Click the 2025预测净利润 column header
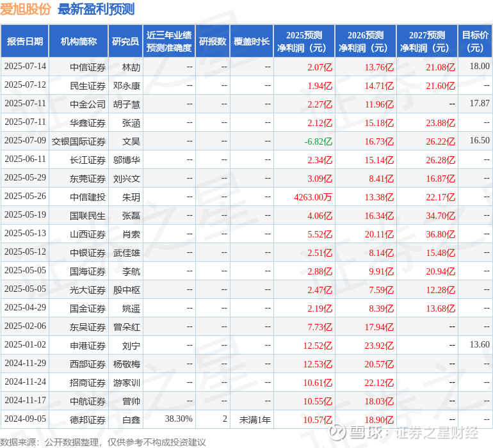The width and height of the screenshot is (493, 448). tap(304, 41)
